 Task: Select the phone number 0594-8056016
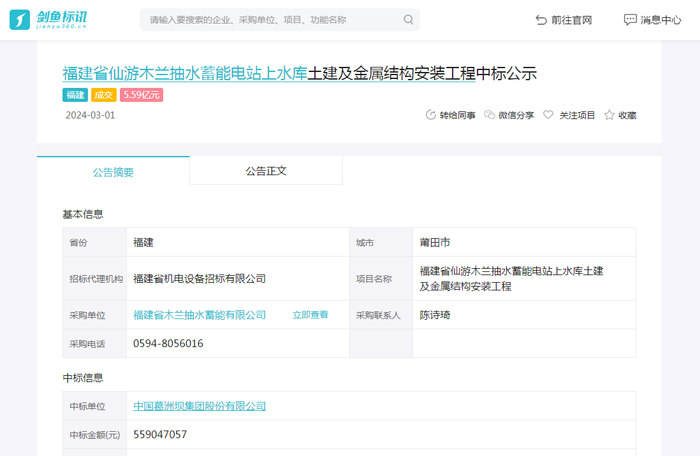[x=168, y=343]
